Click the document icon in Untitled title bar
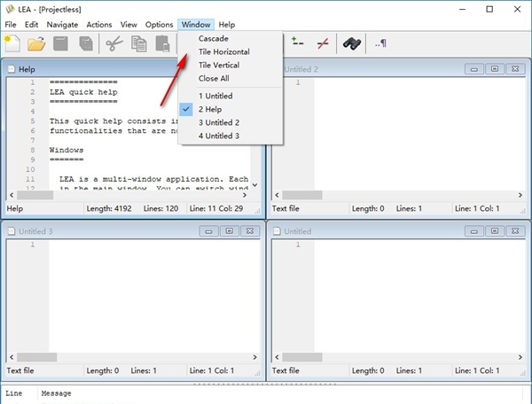 coord(277,231)
